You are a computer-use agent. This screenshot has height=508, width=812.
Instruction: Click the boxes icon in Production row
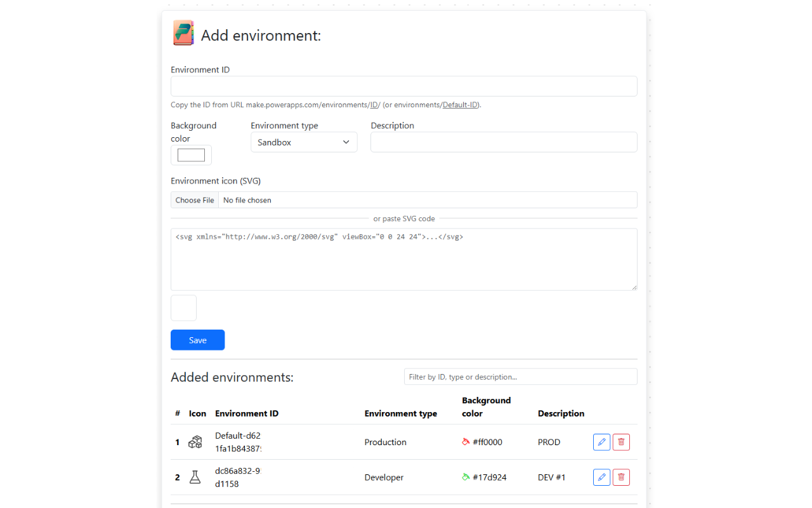tap(195, 442)
